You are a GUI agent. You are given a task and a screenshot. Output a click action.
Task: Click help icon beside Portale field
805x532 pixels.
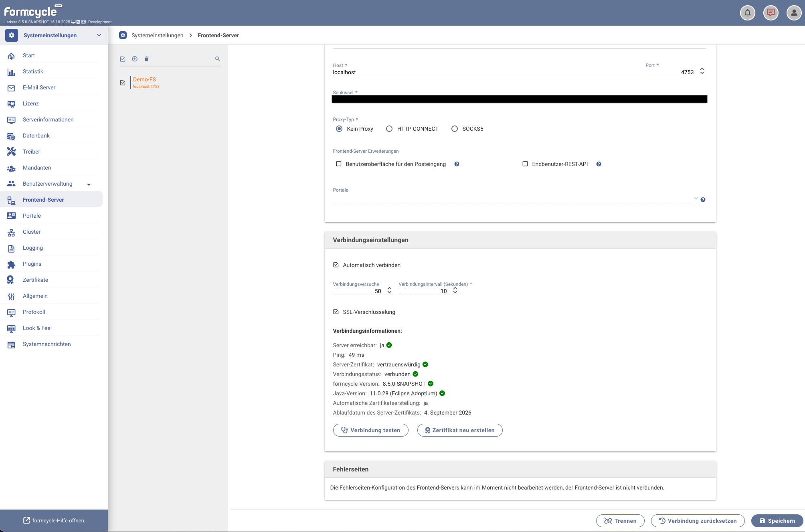coord(703,200)
